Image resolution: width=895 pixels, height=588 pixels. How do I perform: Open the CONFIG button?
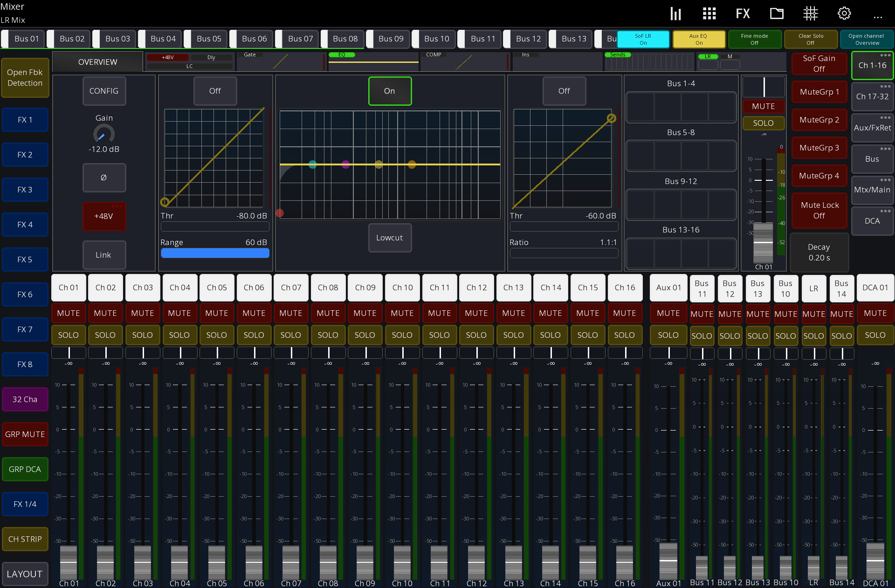pyautogui.click(x=104, y=91)
